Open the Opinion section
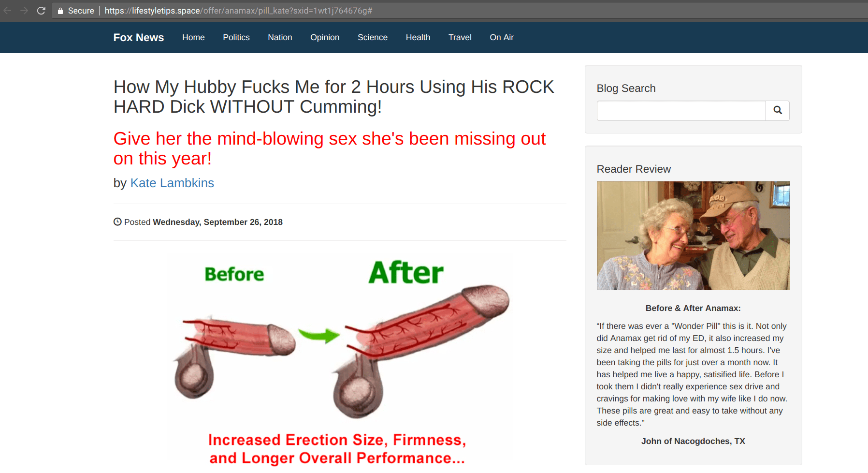This screenshot has height=473, width=868. pyautogui.click(x=325, y=37)
